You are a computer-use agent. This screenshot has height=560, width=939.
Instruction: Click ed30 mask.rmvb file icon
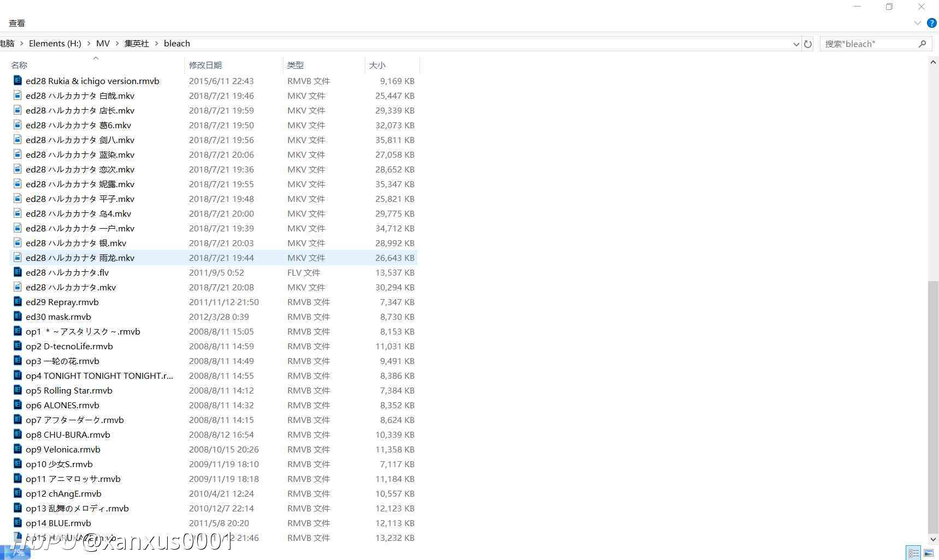[x=17, y=316]
